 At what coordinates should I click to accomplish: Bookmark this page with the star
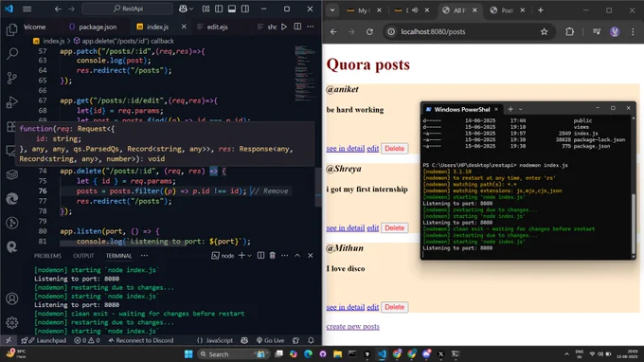click(545, 31)
